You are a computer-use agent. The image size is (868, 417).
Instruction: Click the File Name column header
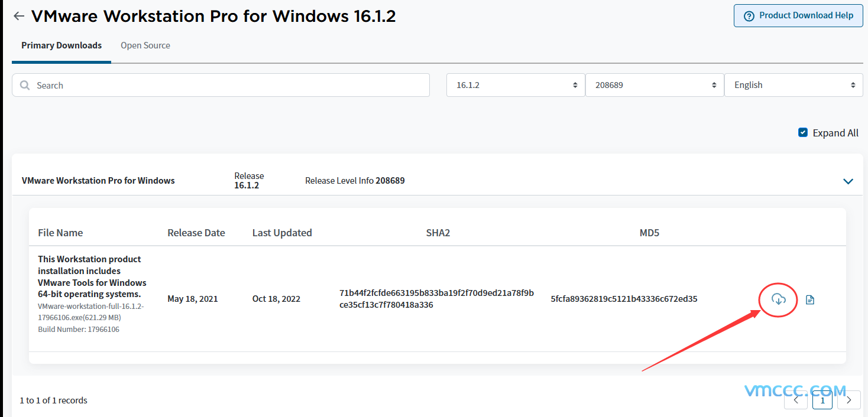pos(60,233)
